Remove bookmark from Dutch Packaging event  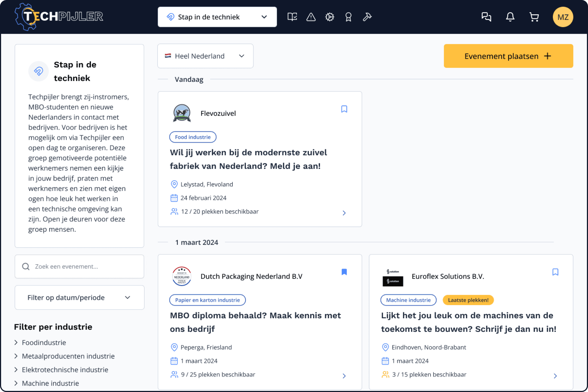[x=344, y=272]
